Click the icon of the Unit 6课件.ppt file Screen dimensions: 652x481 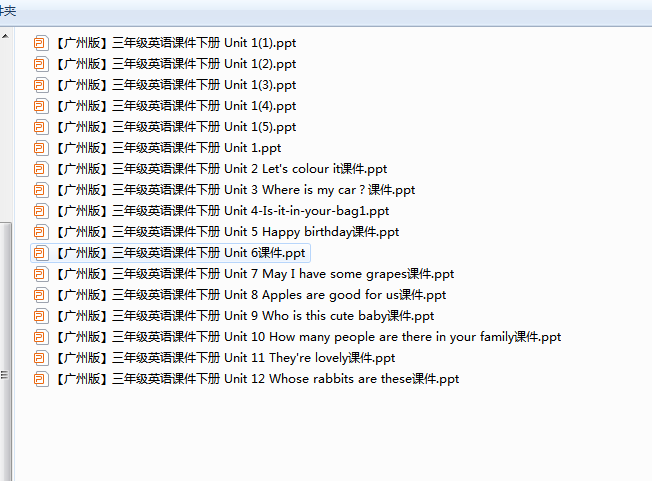coord(41,253)
